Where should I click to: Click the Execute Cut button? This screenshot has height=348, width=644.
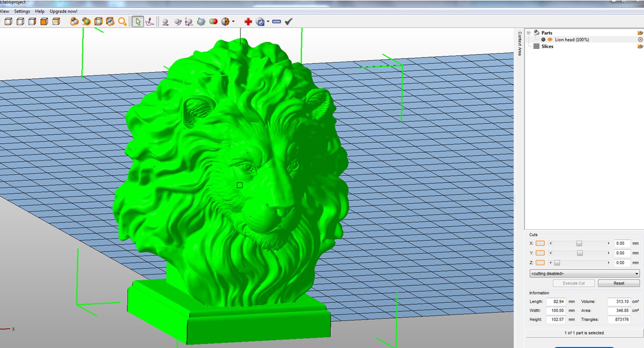coord(574,283)
